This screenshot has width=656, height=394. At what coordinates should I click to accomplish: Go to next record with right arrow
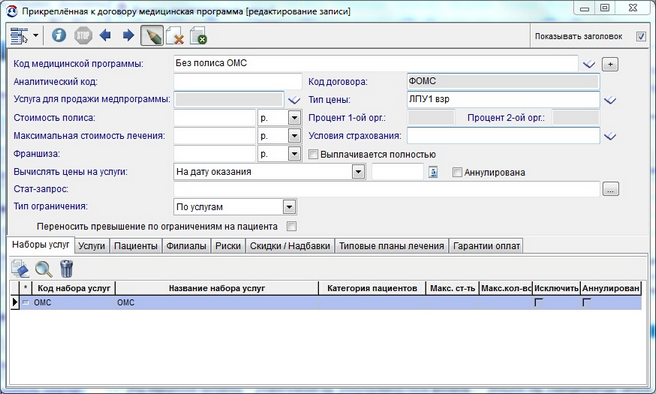(x=128, y=35)
